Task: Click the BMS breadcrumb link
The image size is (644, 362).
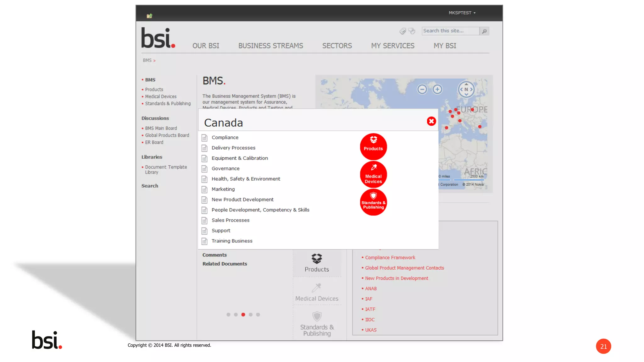Action: point(147,60)
